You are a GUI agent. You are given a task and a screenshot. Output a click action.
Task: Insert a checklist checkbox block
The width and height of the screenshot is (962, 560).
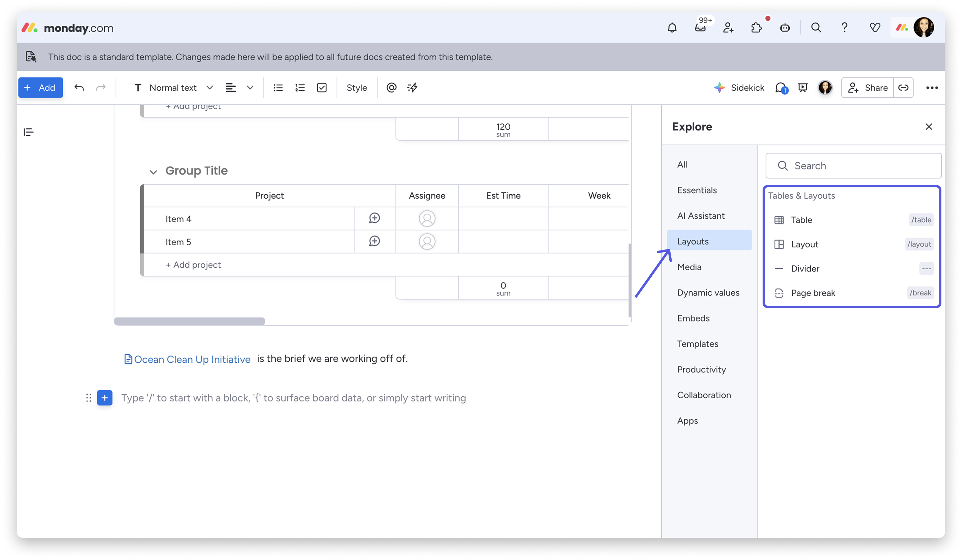tap(322, 88)
